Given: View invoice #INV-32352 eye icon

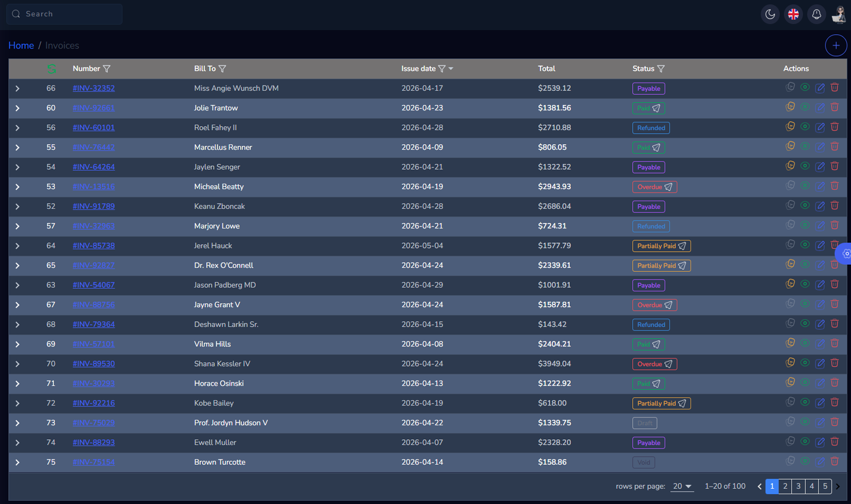Looking at the screenshot, I should tap(805, 88).
